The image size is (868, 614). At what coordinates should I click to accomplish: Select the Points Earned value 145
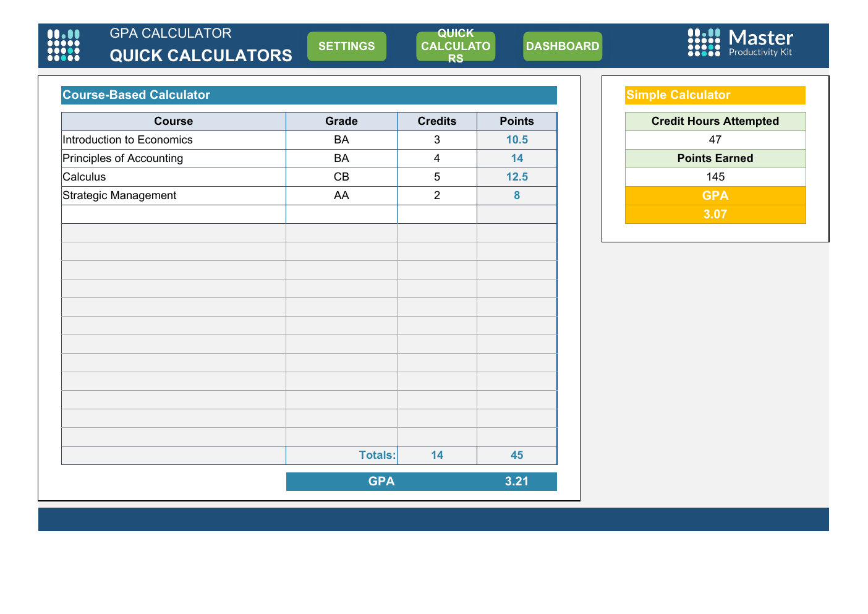715,177
